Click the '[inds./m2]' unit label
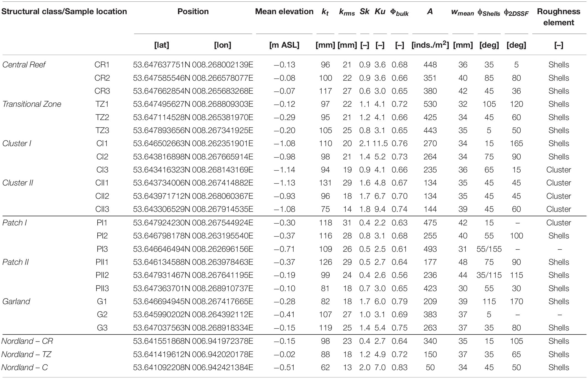Image resolution: width=588 pixels, height=379 pixels. click(430, 45)
